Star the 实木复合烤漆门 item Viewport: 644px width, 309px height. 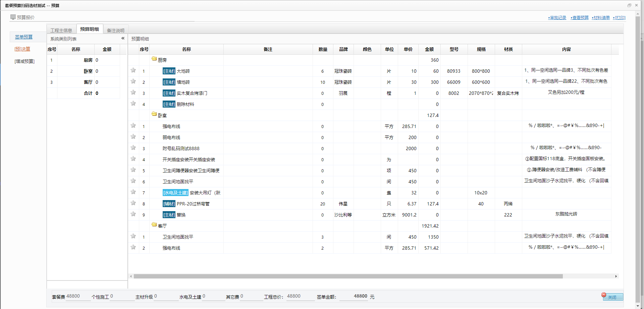[x=133, y=92]
